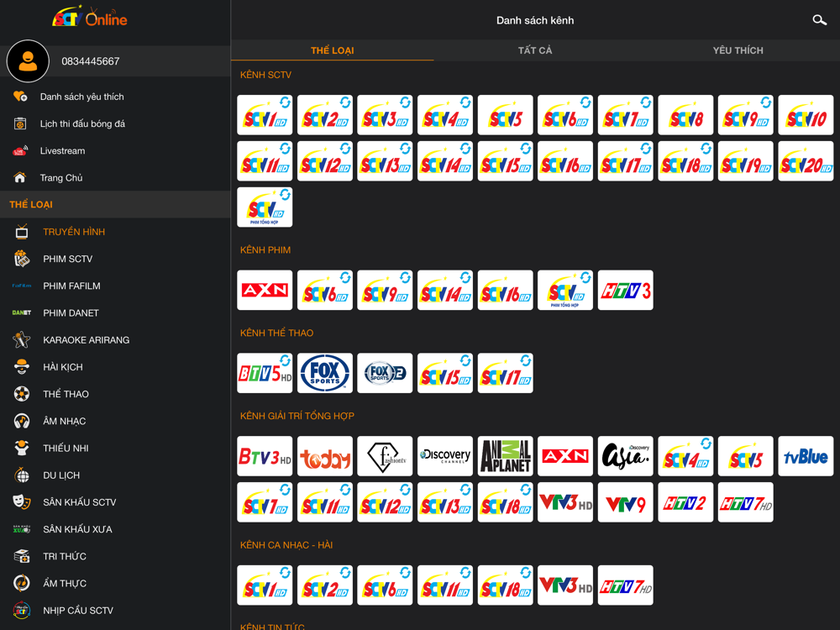The image size is (840, 630).
Task: Open the SCTV Online logo
Action: tap(90, 17)
